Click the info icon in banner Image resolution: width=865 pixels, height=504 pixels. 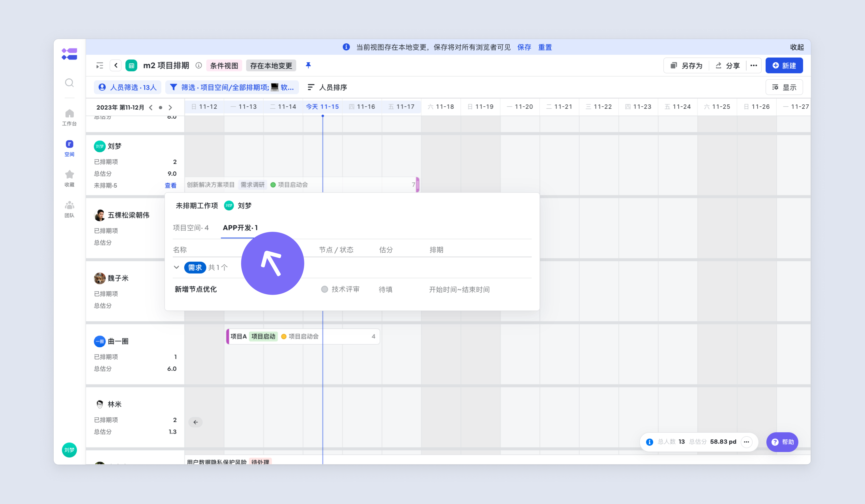pos(346,47)
